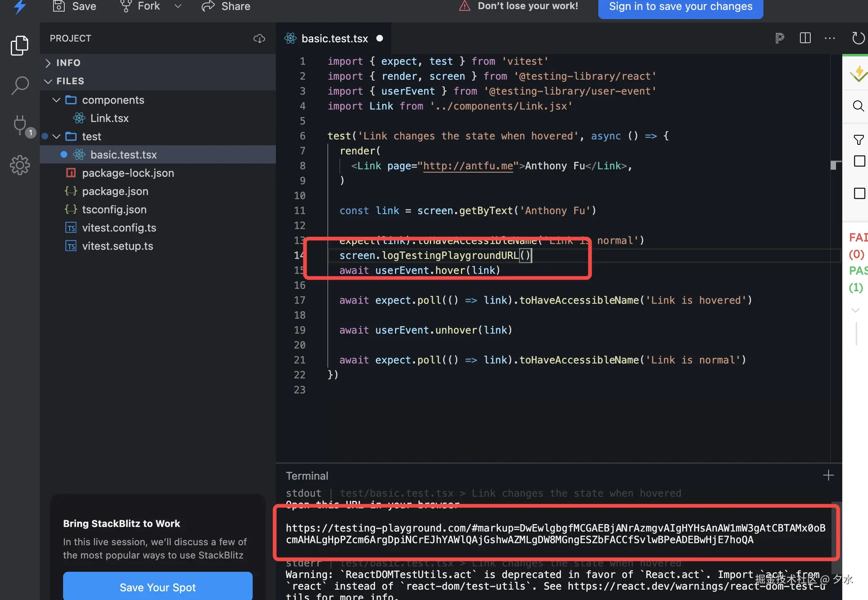Click the filter funnel icon
Viewport: 868px width, 600px height.
[x=858, y=140]
